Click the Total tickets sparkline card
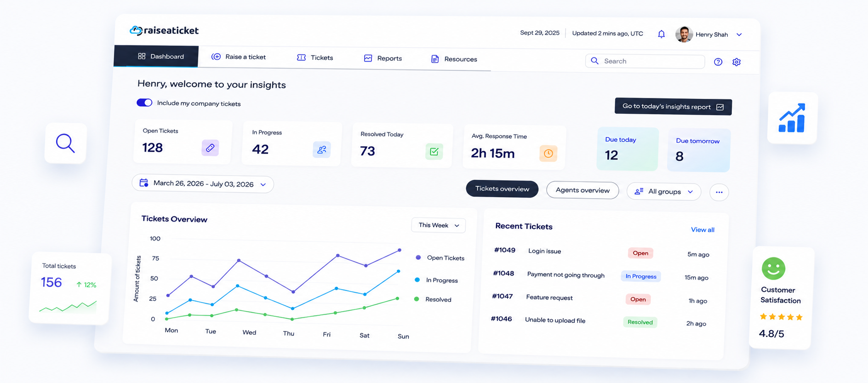Image resolution: width=868 pixels, height=383 pixels. pos(70,288)
